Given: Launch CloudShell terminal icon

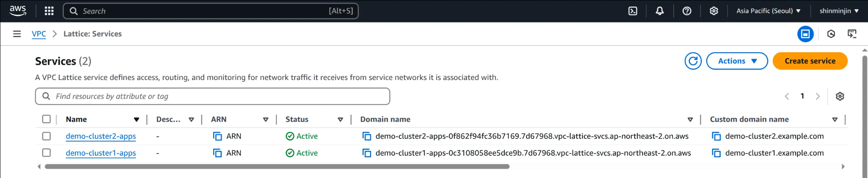Looking at the screenshot, I should point(633,11).
